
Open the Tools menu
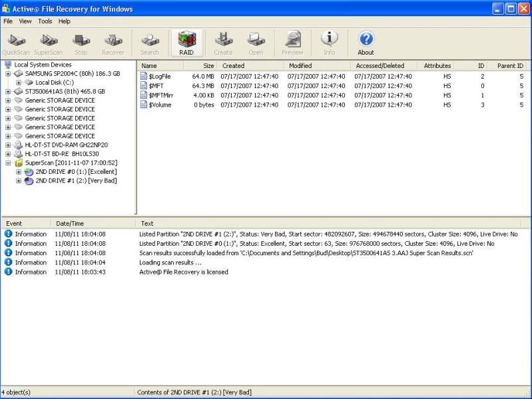[45, 21]
